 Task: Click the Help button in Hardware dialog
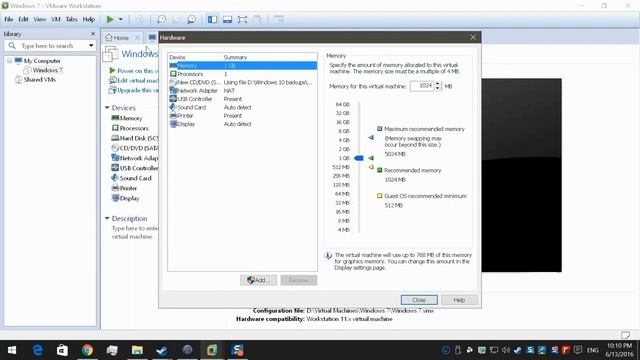point(459,300)
